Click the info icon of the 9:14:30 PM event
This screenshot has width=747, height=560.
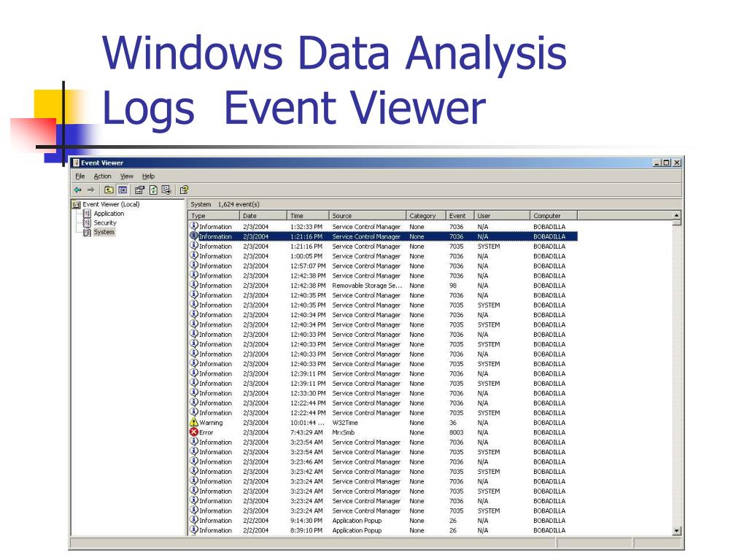tap(194, 520)
